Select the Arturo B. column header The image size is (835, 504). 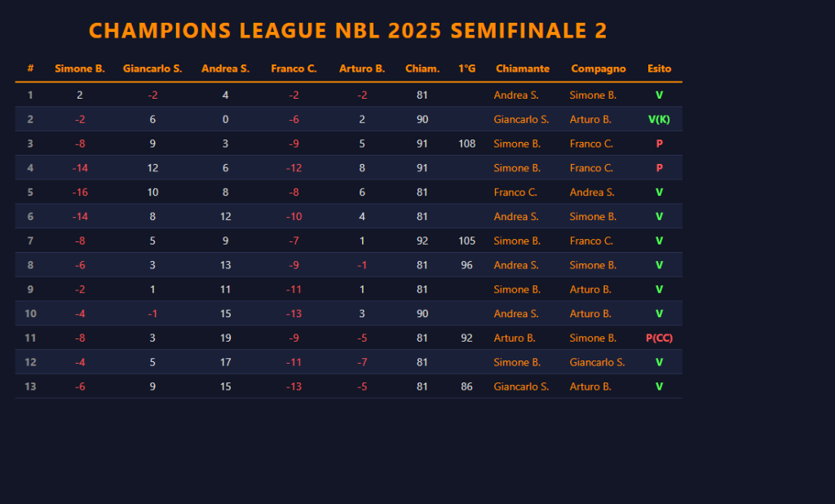pyautogui.click(x=362, y=69)
